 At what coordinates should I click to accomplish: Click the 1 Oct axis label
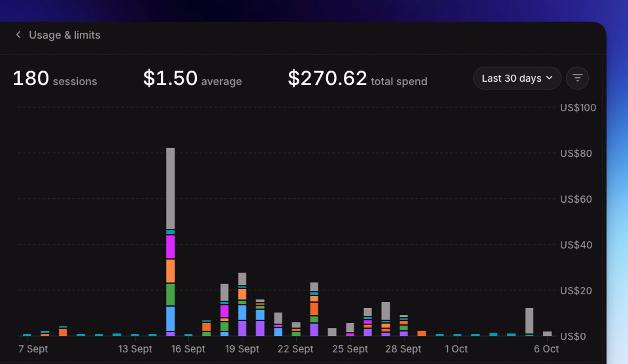[x=456, y=349]
